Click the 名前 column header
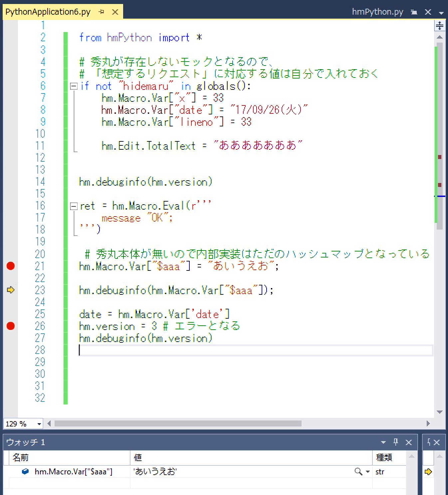This screenshot has width=448, height=495. pyautogui.click(x=21, y=458)
